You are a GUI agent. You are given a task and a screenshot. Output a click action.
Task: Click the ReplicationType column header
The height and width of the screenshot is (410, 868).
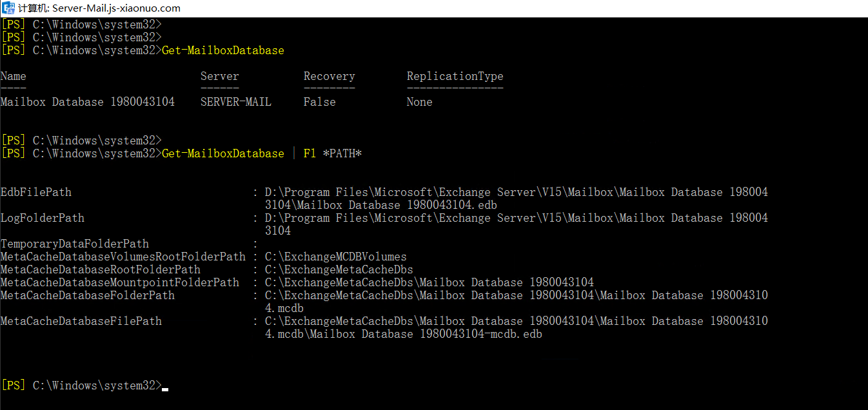[x=455, y=76]
